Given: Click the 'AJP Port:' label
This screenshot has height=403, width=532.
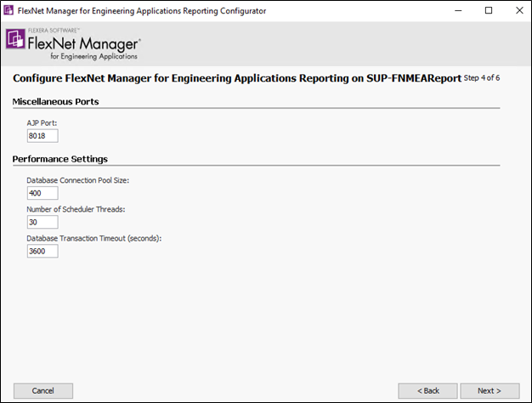Looking at the screenshot, I should [42, 123].
